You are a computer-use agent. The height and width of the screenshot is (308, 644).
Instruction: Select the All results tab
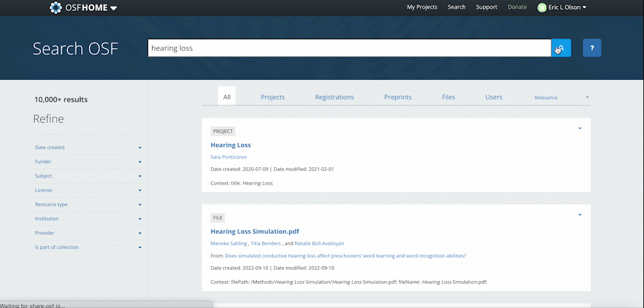tap(227, 97)
